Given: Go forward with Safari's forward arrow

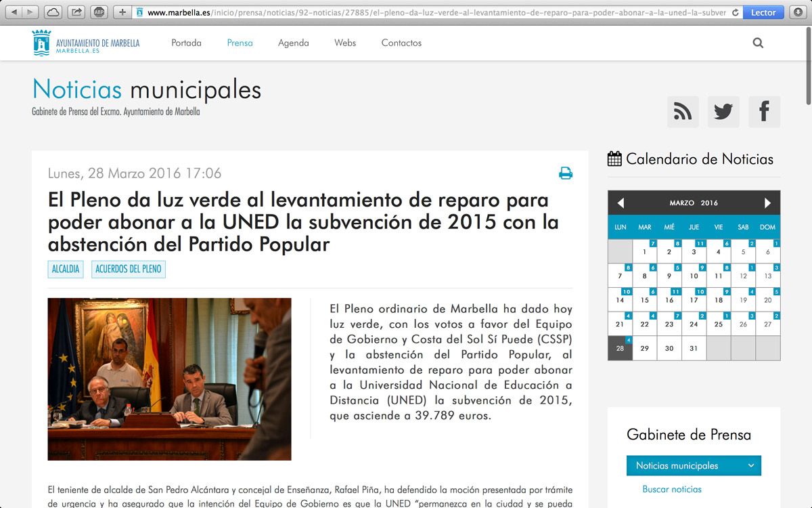Looking at the screenshot, I should (30, 12).
